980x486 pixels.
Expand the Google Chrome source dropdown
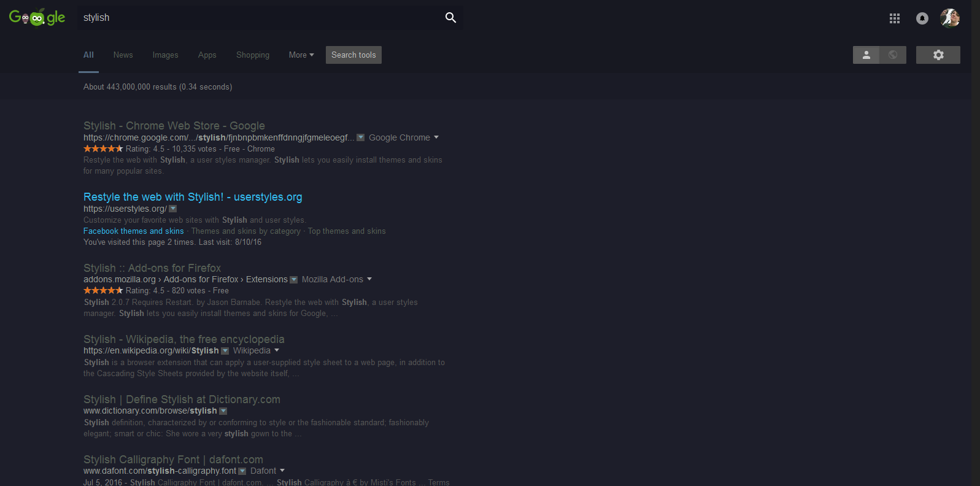tap(404, 137)
